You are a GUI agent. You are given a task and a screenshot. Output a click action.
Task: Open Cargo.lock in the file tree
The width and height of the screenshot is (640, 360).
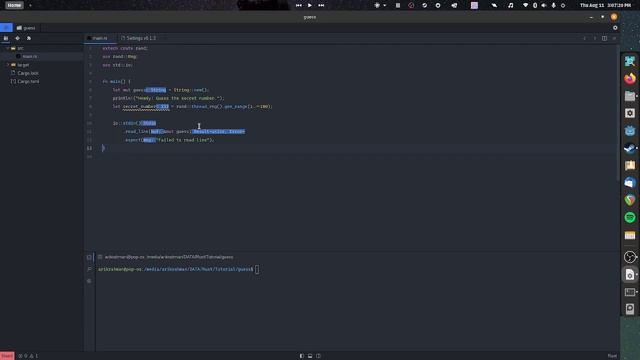[x=42, y=73]
